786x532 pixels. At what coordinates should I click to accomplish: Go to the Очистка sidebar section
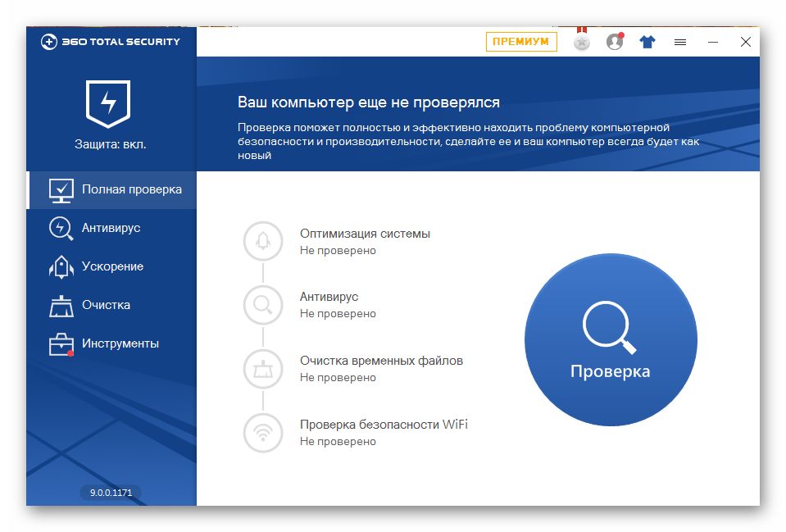point(106,305)
